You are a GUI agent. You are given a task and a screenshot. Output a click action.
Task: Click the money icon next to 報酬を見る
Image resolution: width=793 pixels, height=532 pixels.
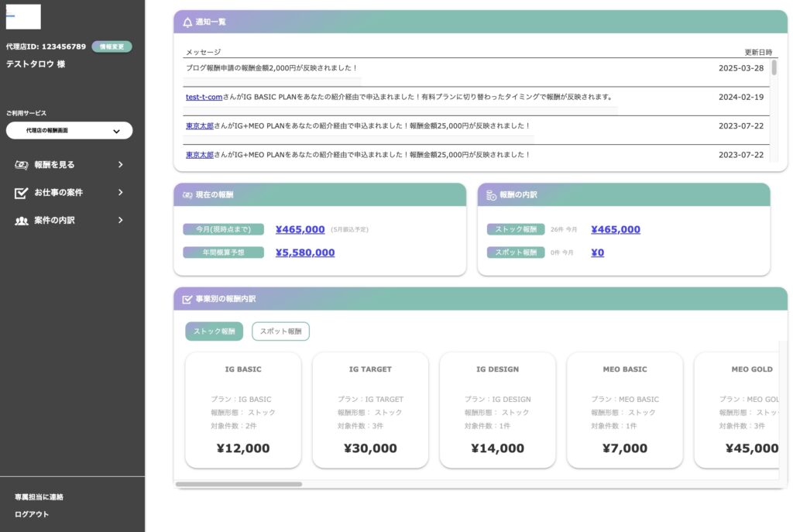(x=22, y=164)
